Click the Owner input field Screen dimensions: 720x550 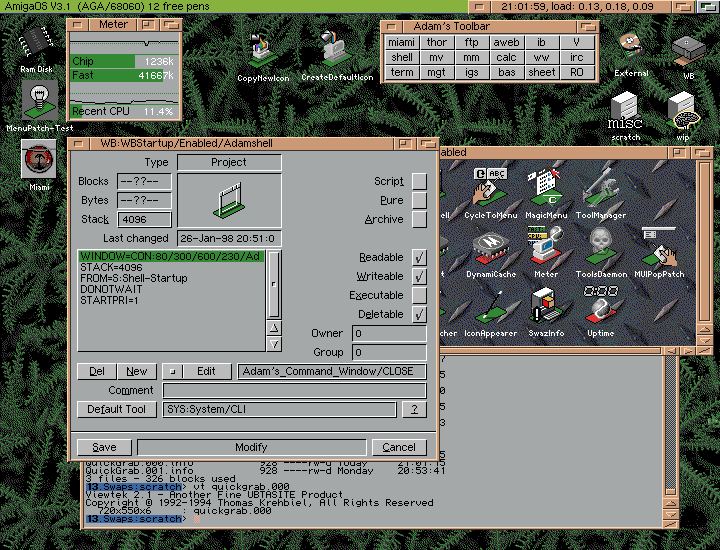[389, 333]
